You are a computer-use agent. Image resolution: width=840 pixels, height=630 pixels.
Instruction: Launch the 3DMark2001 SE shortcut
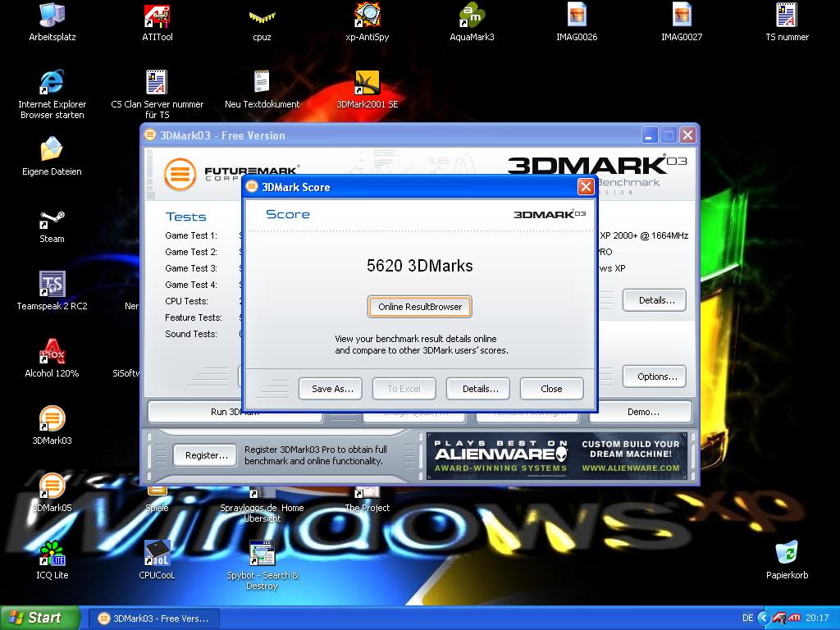point(367,89)
